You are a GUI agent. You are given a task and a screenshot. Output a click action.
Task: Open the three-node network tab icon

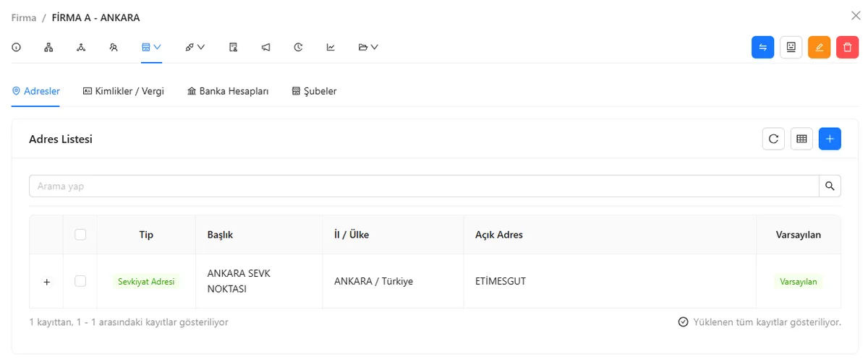[x=81, y=47]
